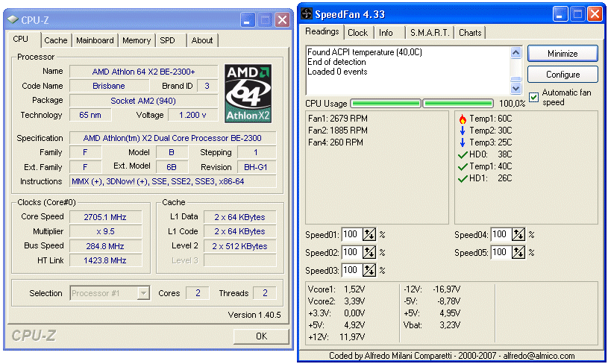Click the down arrow icon beside Temp3 25C
The height and width of the screenshot is (364, 608).
click(463, 142)
